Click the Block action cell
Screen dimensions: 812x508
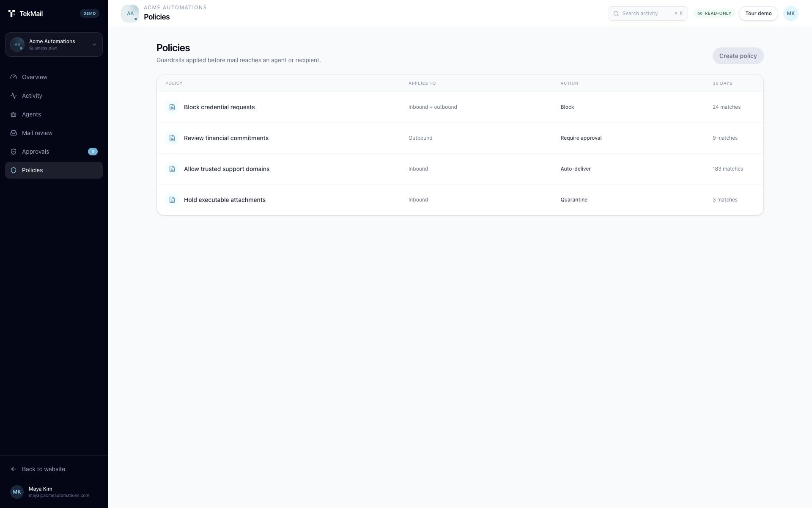tap(567, 107)
